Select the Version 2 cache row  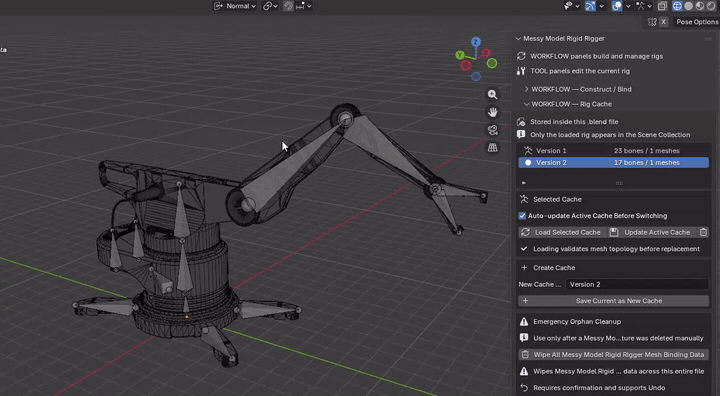613,163
